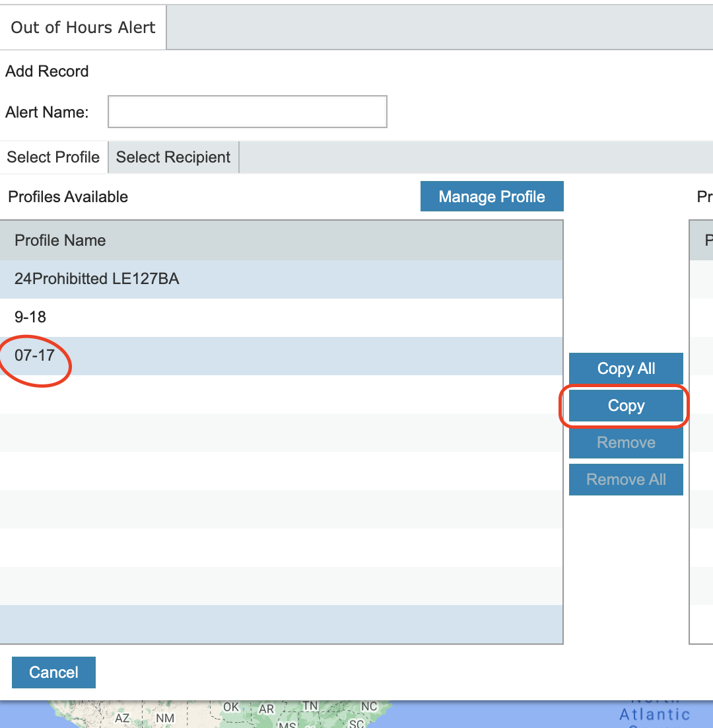Screen dimensions: 713x728
Task: Choose the 07-17 profile in the list
Action: tap(34, 355)
